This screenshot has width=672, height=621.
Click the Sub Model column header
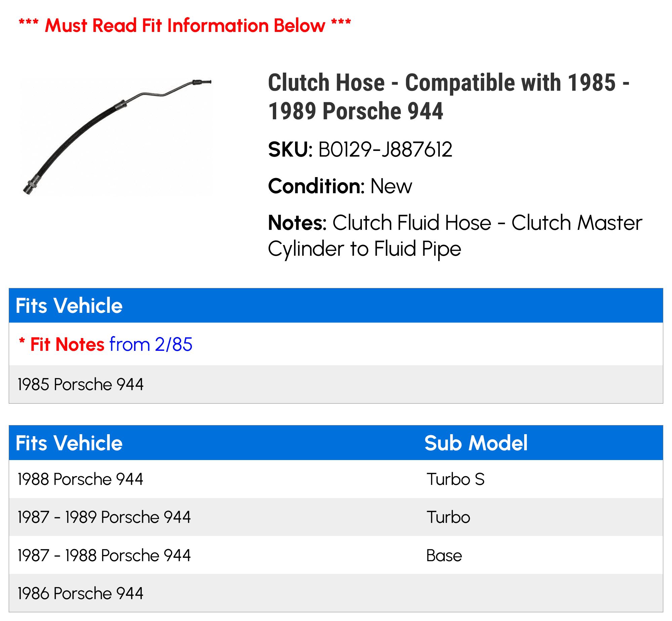[476, 443]
